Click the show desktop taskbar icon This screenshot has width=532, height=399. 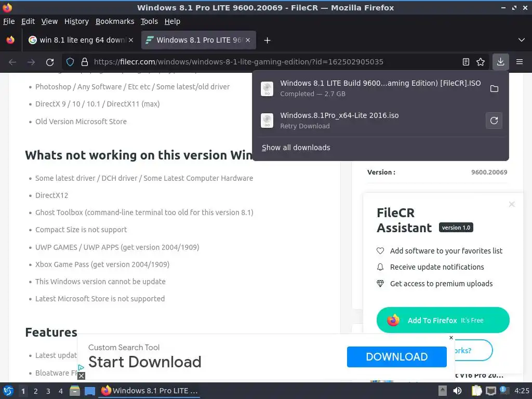[x=90, y=391]
